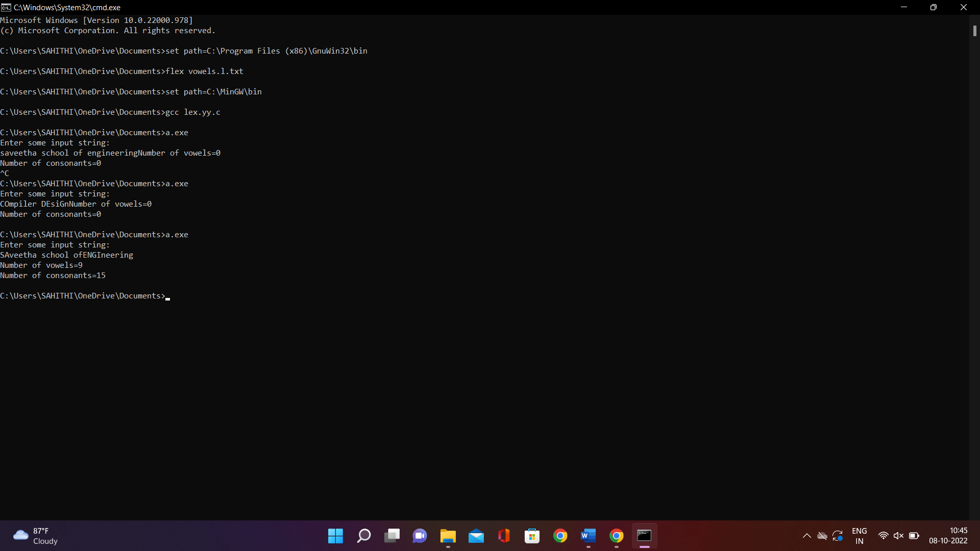Open taskbar Search magnifier
Image resolution: width=980 pixels, height=551 pixels.
point(363,536)
